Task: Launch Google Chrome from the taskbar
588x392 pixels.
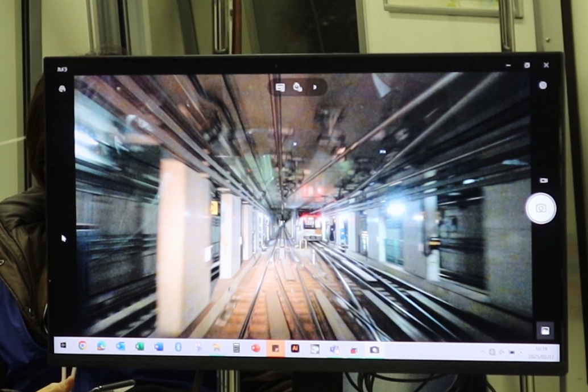Action: click(82, 345)
